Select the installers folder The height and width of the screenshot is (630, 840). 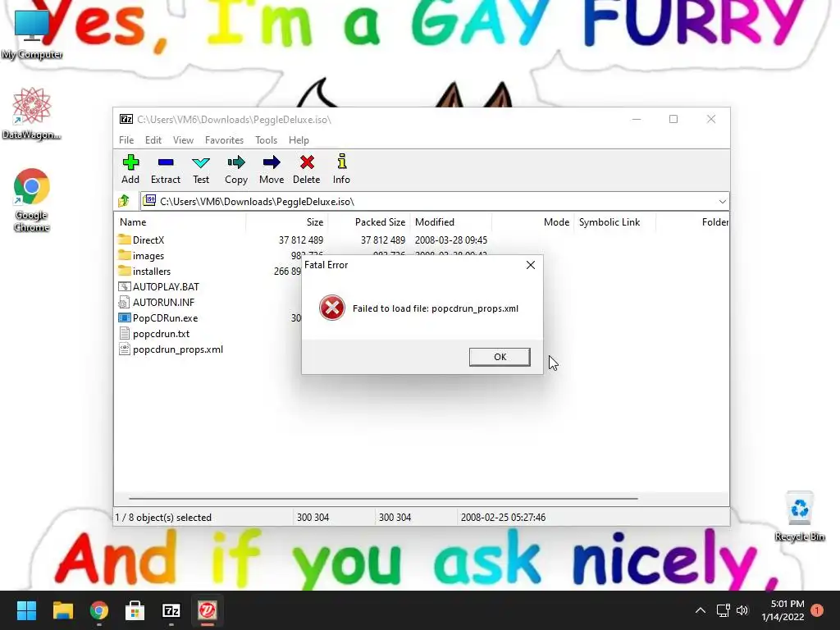pos(144,271)
